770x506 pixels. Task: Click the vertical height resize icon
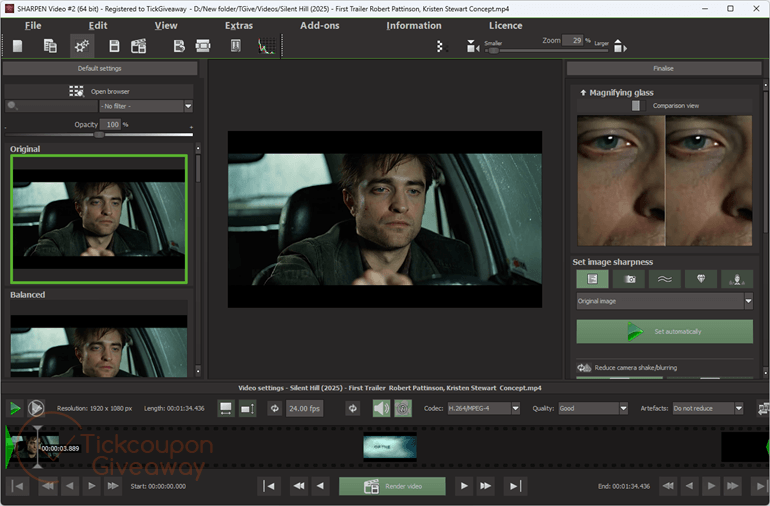click(247, 408)
